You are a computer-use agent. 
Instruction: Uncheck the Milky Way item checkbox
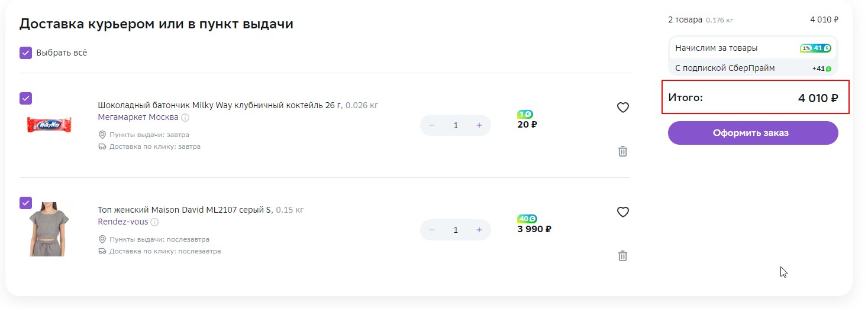(25, 98)
